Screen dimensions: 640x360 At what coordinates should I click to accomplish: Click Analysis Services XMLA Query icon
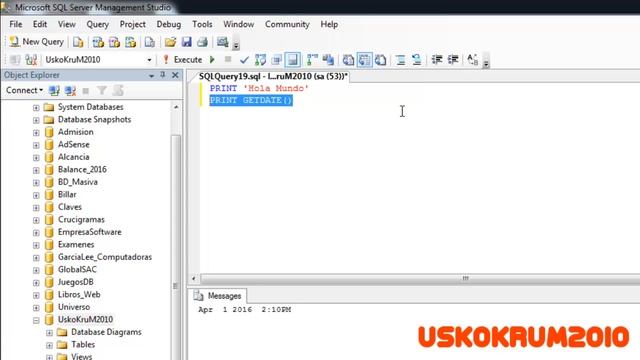click(x=130, y=42)
